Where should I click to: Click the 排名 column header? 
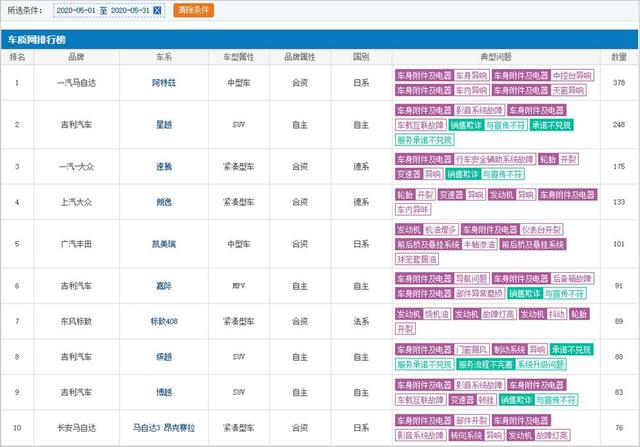click(x=17, y=57)
